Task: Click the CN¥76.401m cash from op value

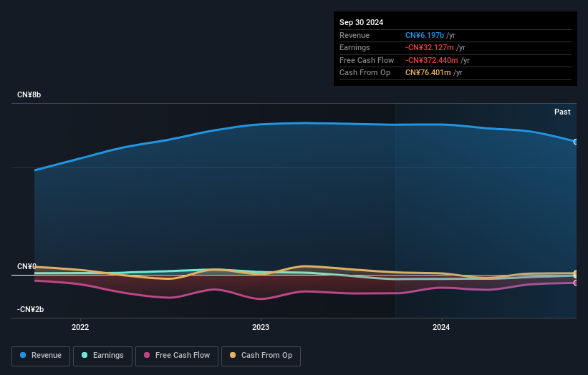Action: 428,73
